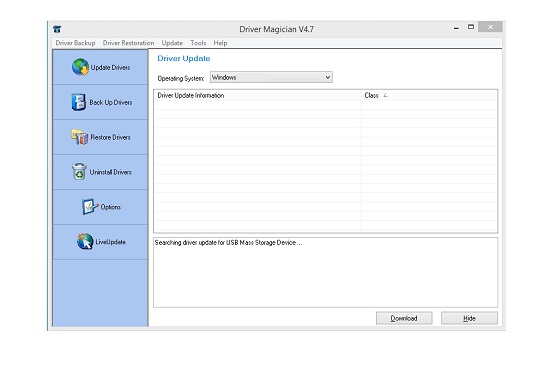The width and height of the screenshot is (550, 369).
Task: Open the Tools menu
Action: coord(198,43)
